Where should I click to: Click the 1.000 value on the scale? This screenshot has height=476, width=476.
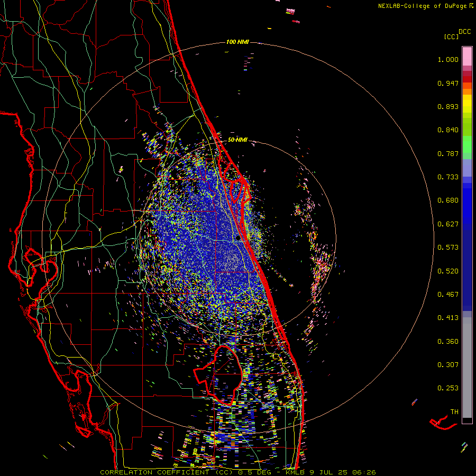pos(448,59)
